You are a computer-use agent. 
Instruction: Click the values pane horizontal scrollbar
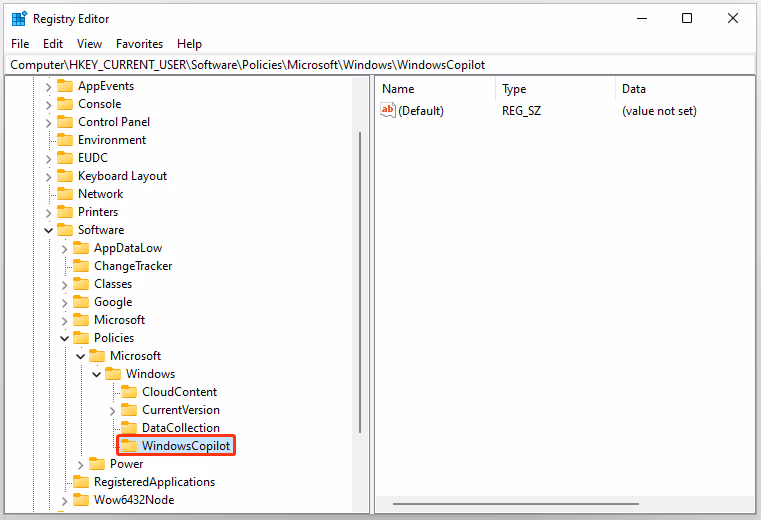point(515,504)
